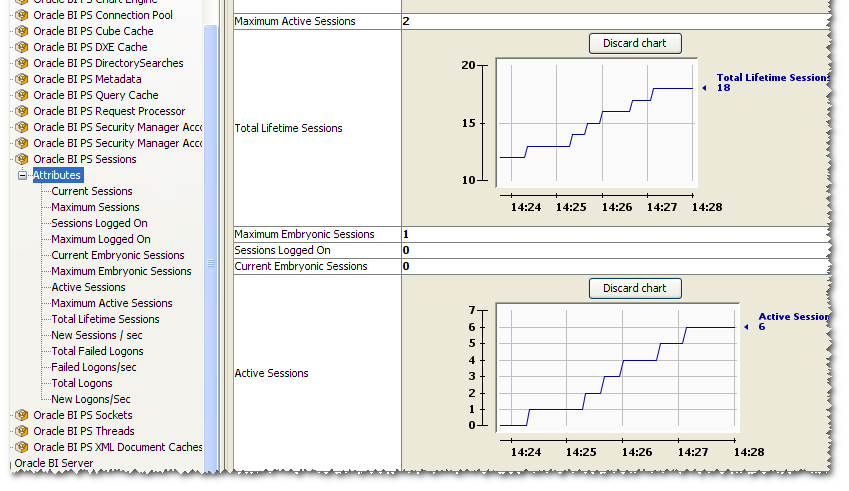Click the Oracle BI PS Metadata icon

(x=21, y=79)
